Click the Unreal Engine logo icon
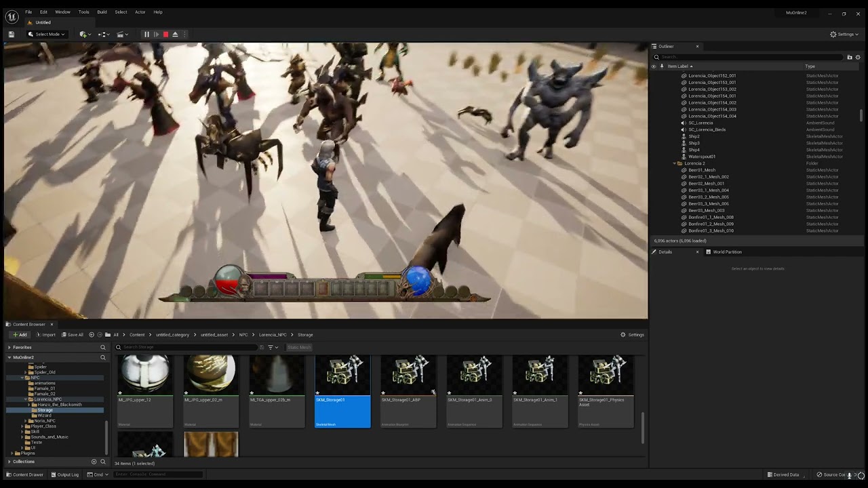Viewport: 868px width, 488px height. pos(12,17)
